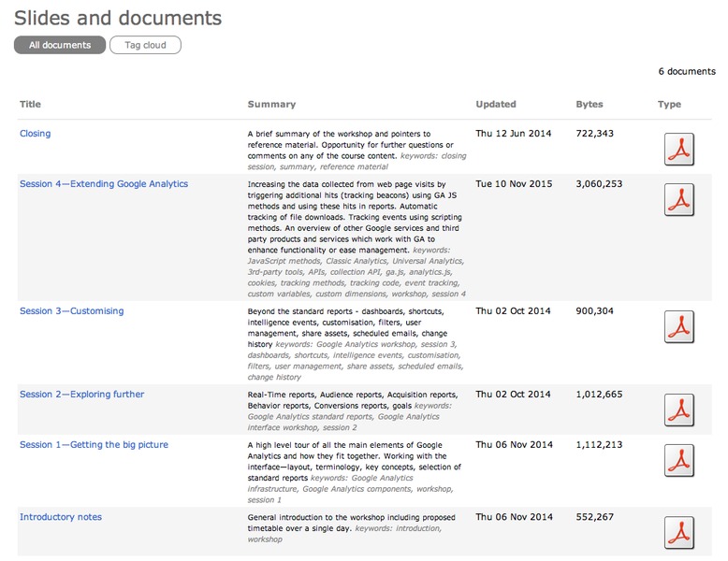
Task: Download Session 3 Customising PDF icon
Action: (678, 326)
